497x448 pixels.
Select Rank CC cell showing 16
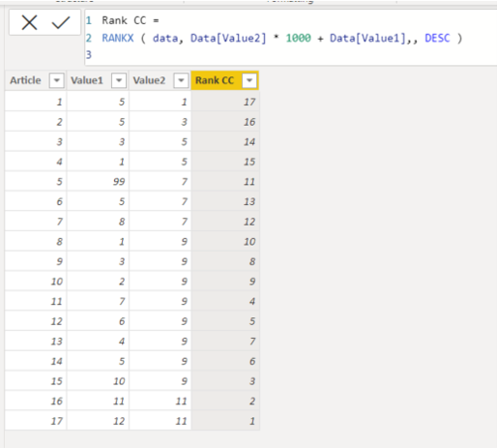coord(225,122)
